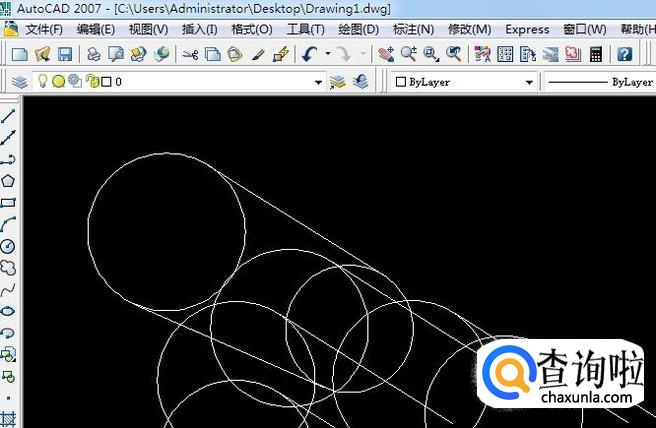
Task: Open Layer Properties Manager
Action: click(19, 82)
